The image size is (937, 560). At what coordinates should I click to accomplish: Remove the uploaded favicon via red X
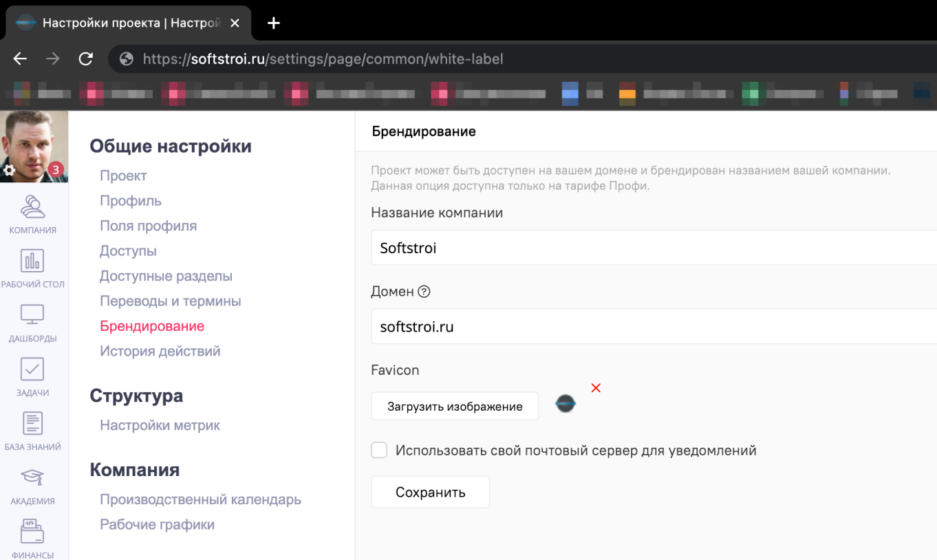pyautogui.click(x=595, y=388)
